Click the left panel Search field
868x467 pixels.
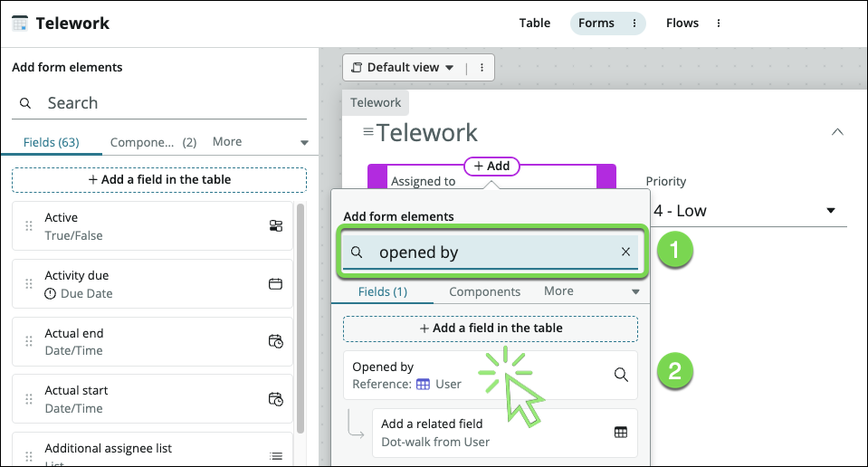163,103
